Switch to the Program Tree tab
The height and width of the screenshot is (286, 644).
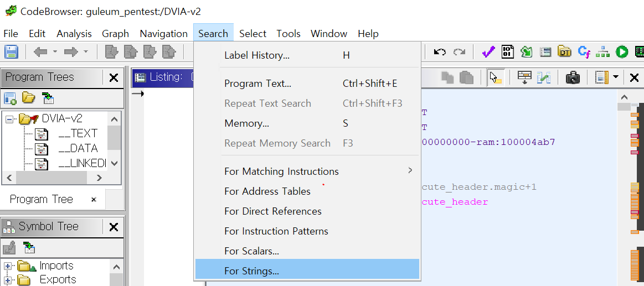[41, 199]
